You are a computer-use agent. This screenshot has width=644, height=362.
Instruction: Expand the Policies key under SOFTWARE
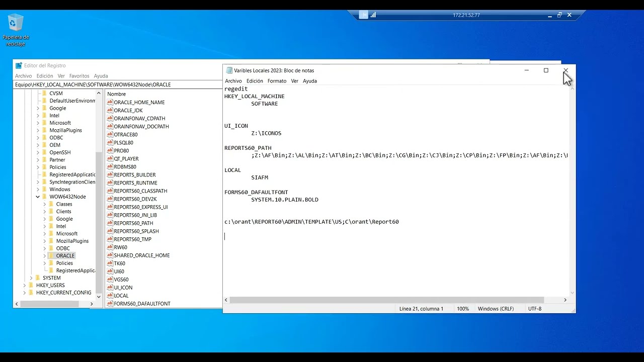[38, 167]
